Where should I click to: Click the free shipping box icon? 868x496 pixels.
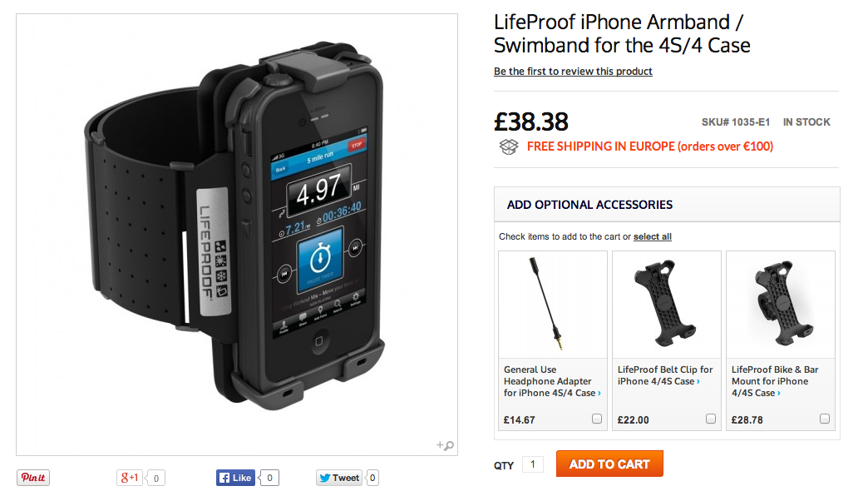click(x=509, y=146)
